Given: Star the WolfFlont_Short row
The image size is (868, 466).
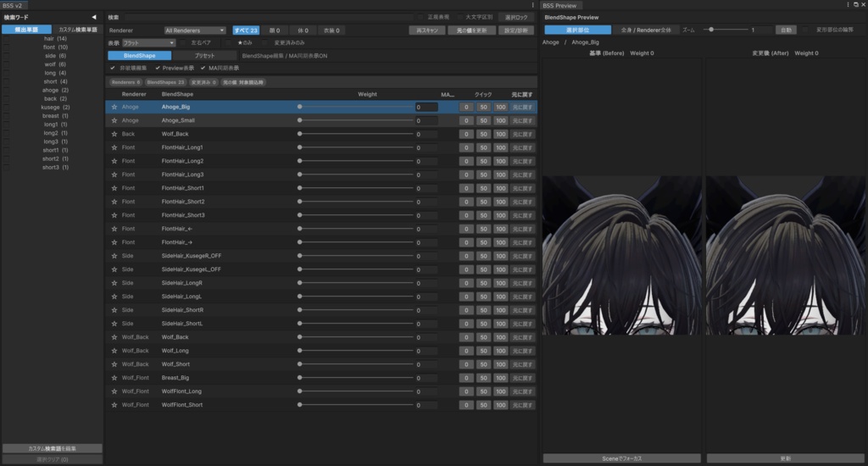Looking at the screenshot, I should tap(114, 405).
